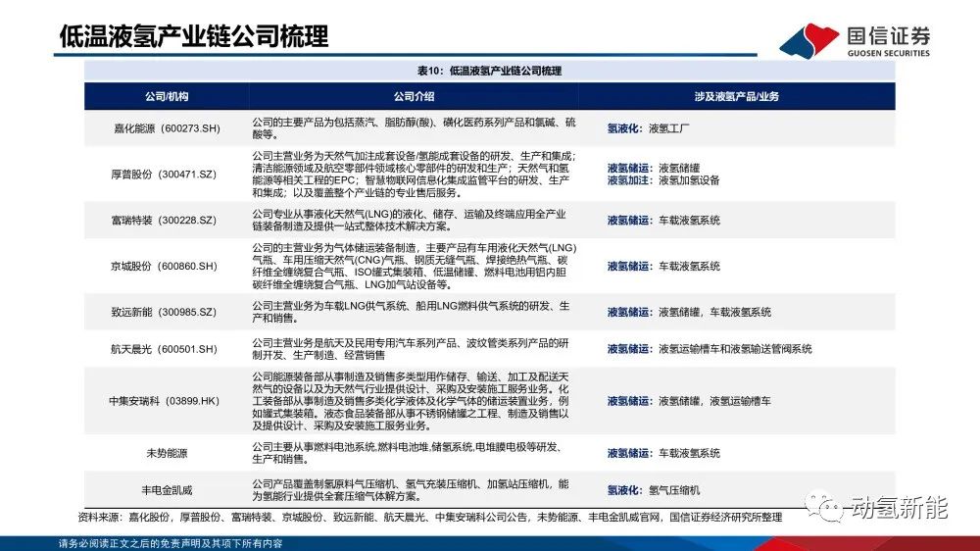The image size is (980, 551).
Task: Click 丰电金凯威 introduction about 压缩机
Action: pyautogui.click(x=411, y=490)
